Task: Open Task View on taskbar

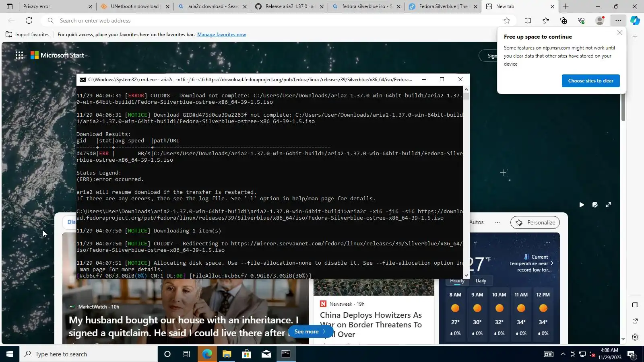Action: coord(187,354)
